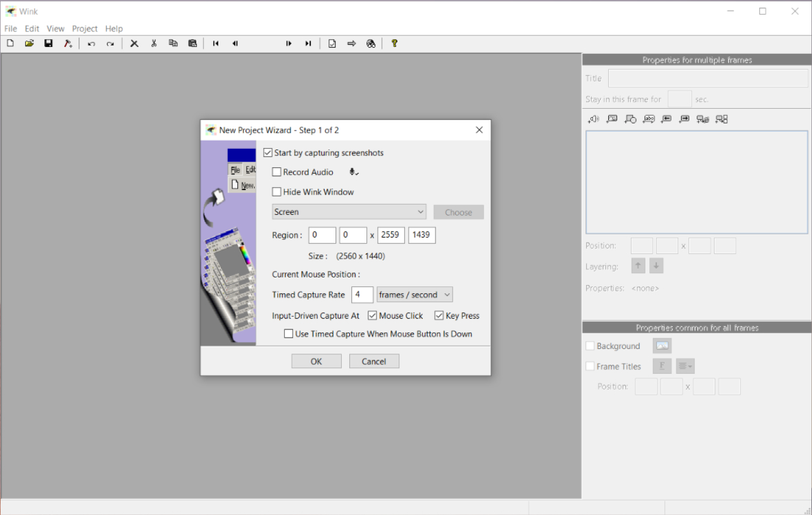Go to last frame toolbar icon

pos(308,44)
